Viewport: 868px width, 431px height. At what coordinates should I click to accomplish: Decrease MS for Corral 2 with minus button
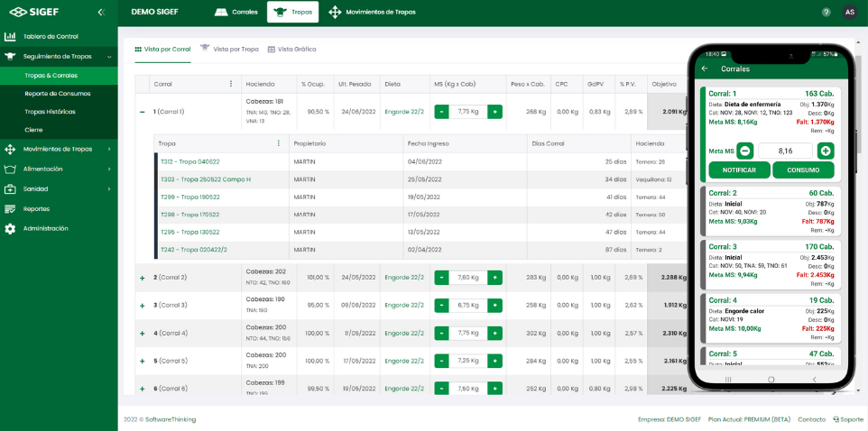click(x=441, y=278)
